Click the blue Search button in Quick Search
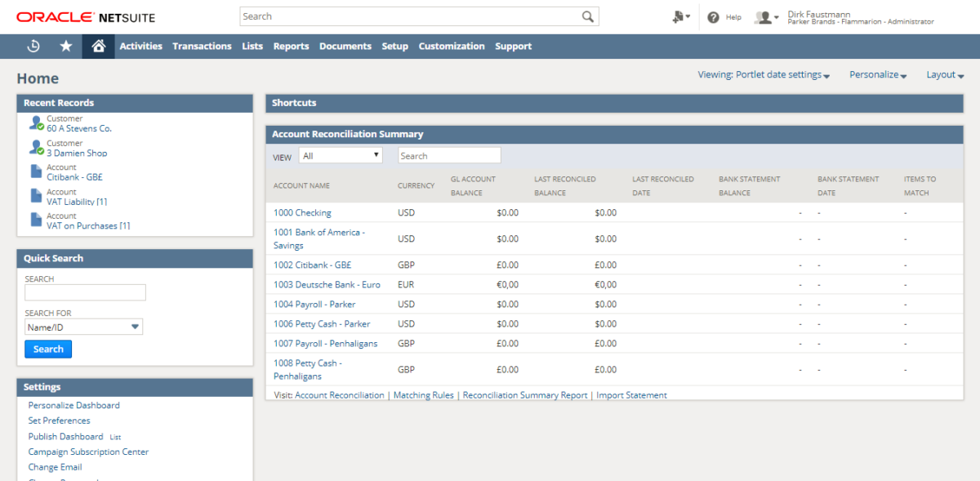 pyautogui.click(x=48, y=349)
